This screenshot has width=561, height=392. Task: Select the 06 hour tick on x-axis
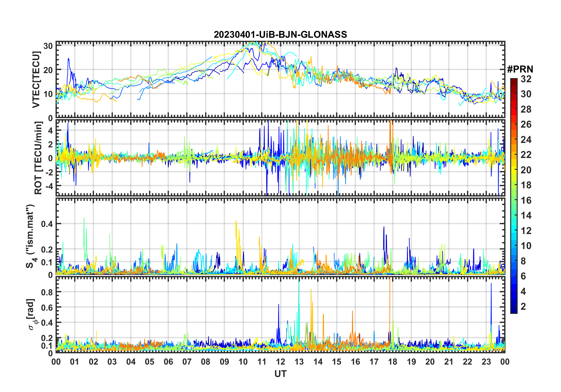(x=168, y=362)
